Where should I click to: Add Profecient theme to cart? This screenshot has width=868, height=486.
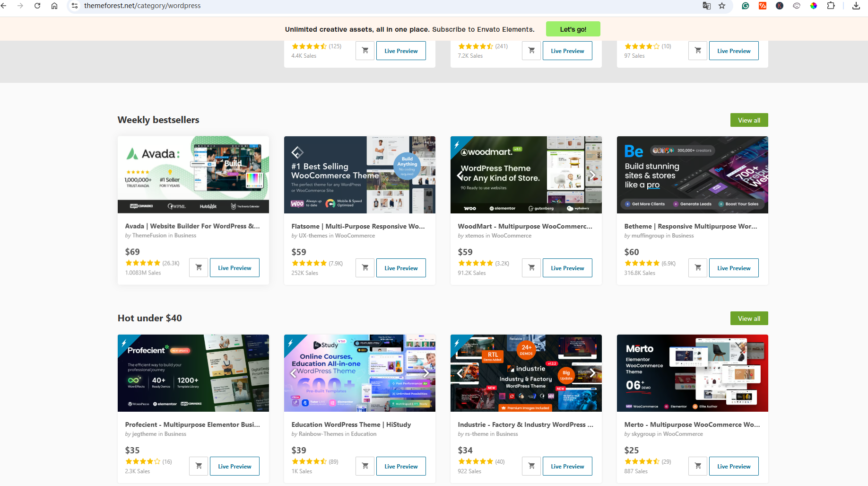pos(199,466)
